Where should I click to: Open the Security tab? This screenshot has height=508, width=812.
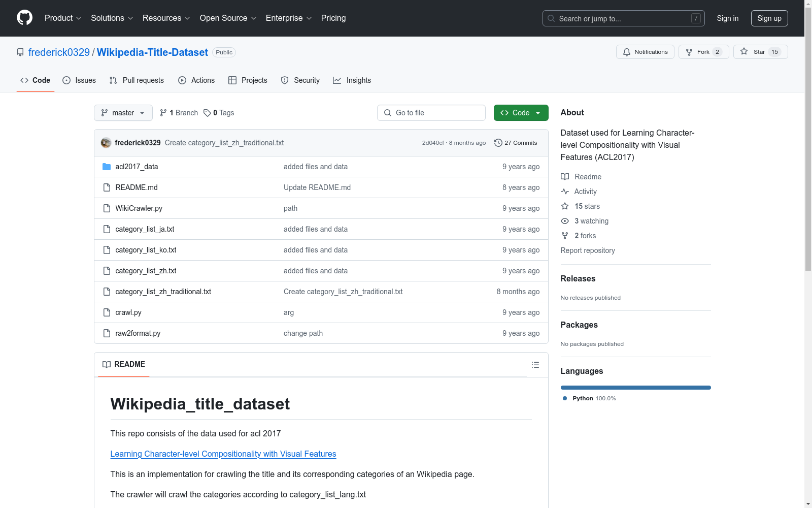[300, 80]
